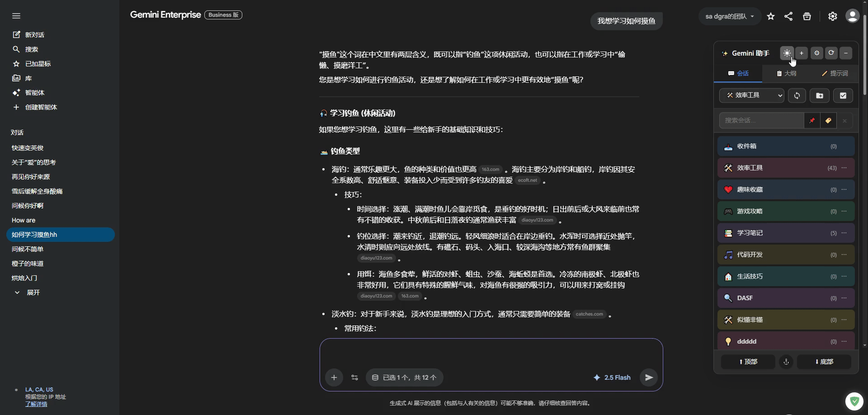
Task: Select the 生活技巧 folder
Action: pos(786,276)
